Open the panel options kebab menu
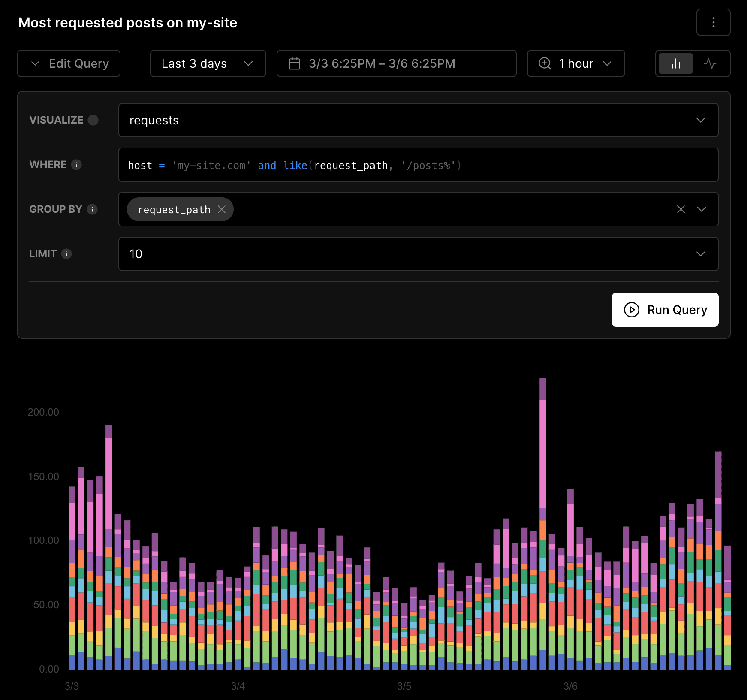Viewport: 747px width, 700px height. point(713,22)
